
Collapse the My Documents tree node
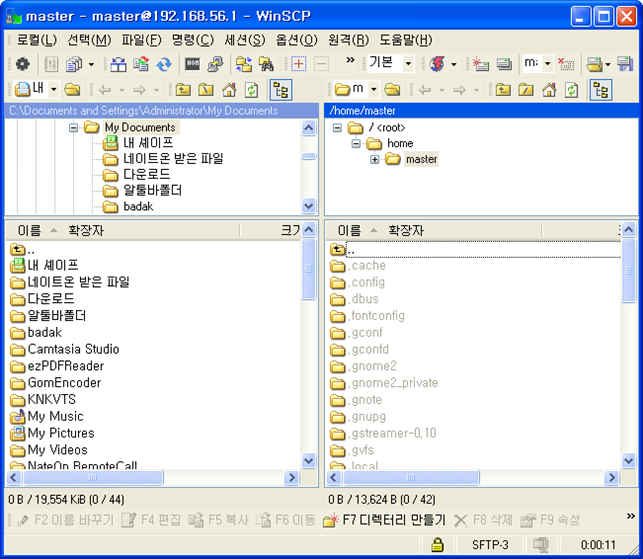[x=73, y=128]
